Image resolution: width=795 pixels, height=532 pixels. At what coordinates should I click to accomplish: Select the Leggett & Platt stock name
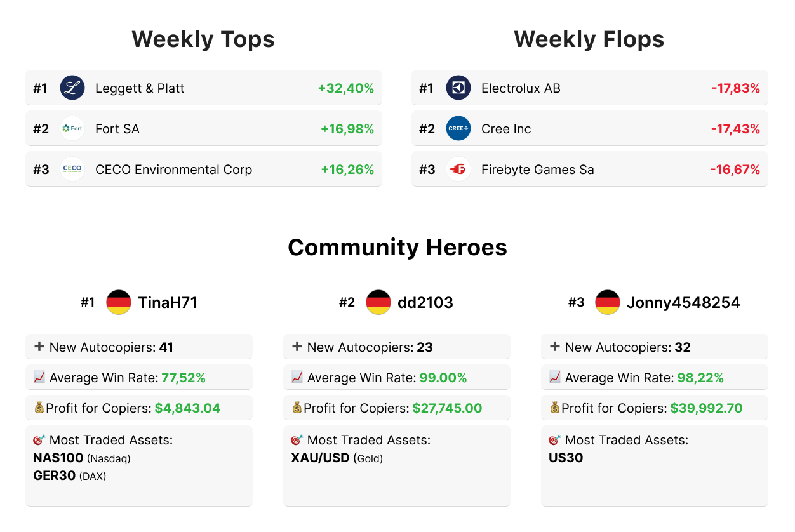tap(140, 88)
